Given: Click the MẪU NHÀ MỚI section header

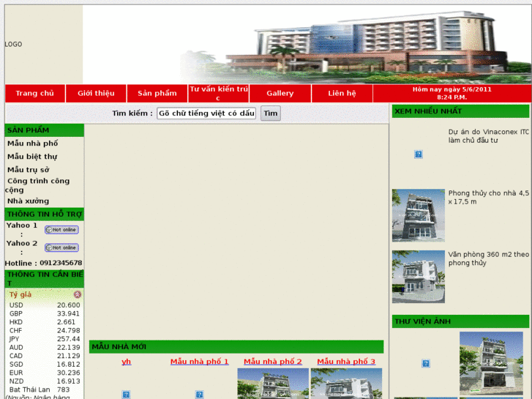Looking at the screenshot, I should (236, 347).
